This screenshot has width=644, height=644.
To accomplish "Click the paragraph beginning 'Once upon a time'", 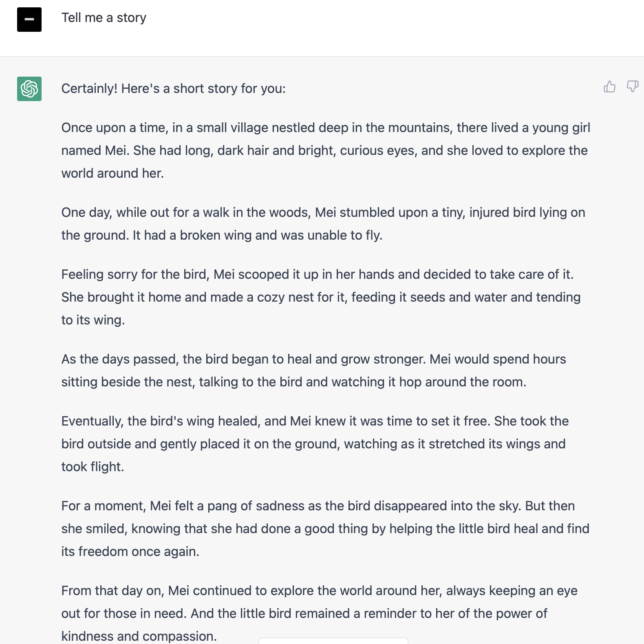I will (x=326, y=150).
